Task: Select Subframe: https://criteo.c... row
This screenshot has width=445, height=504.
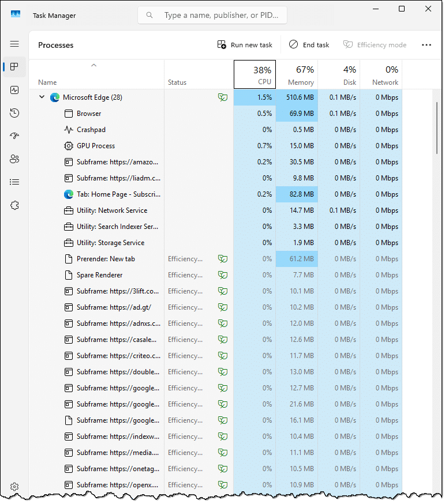Action: pyautogui.click(x=216, y=356)
